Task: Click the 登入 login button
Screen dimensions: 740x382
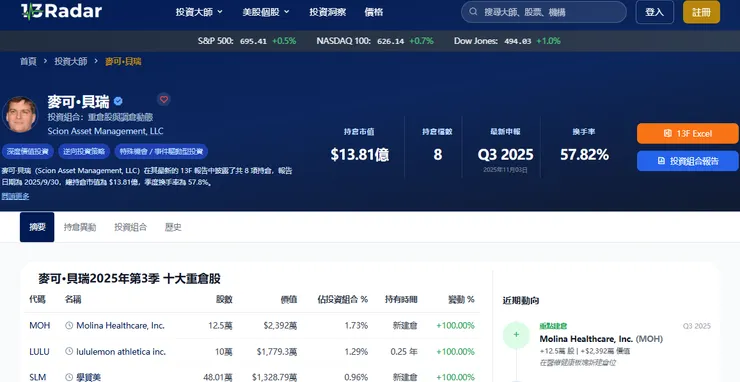Action: tap(655, 12)
